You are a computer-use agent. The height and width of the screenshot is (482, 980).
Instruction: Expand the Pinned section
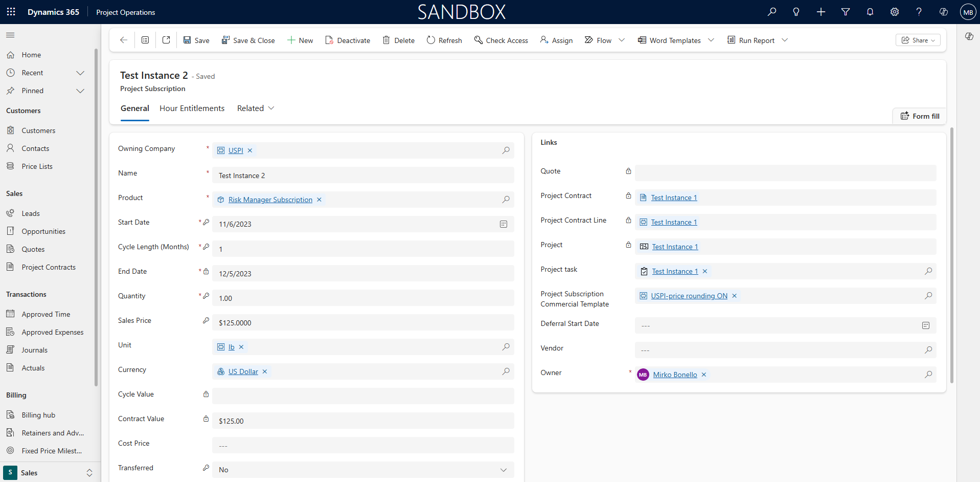click(x=80, y=91)
